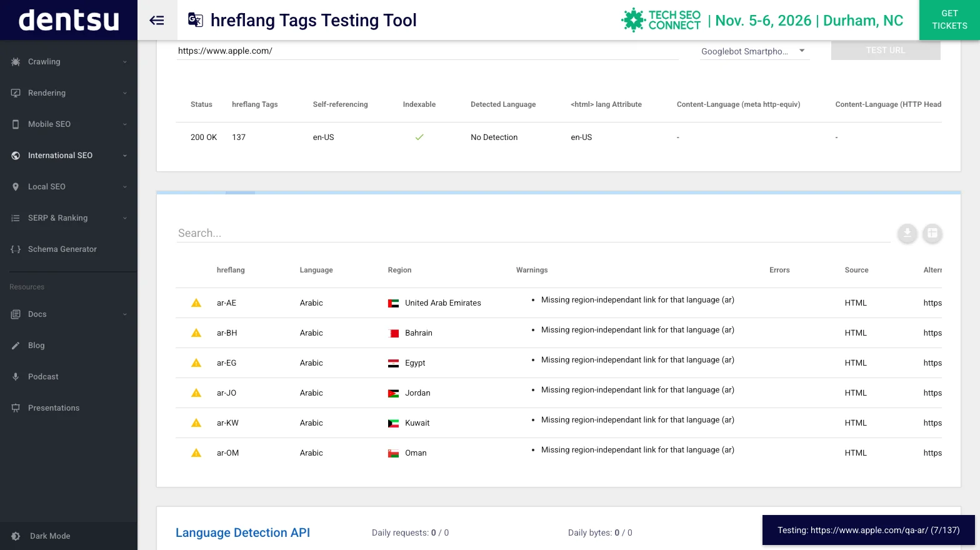Click the SERP & Ranking list icon
Screen dimensions: 980x550
[x=16, y=218]
